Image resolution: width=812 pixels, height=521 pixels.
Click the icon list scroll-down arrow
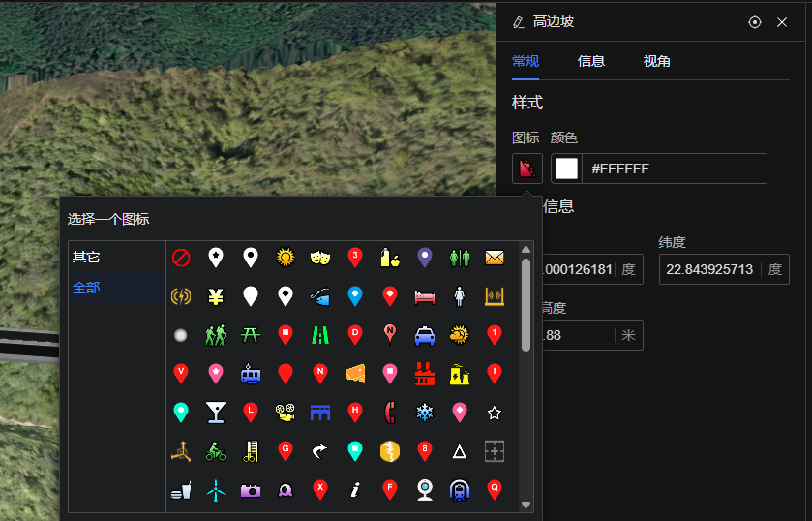tap(526, 505)
